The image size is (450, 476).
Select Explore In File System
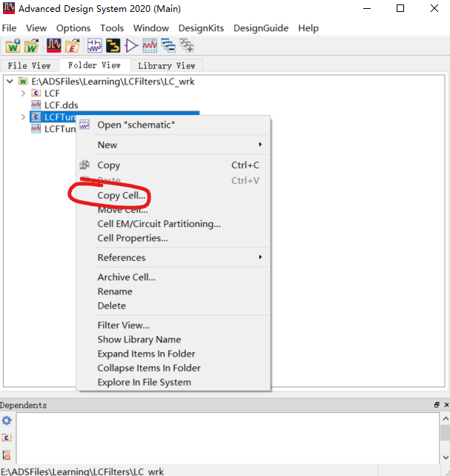click(173, 382)
